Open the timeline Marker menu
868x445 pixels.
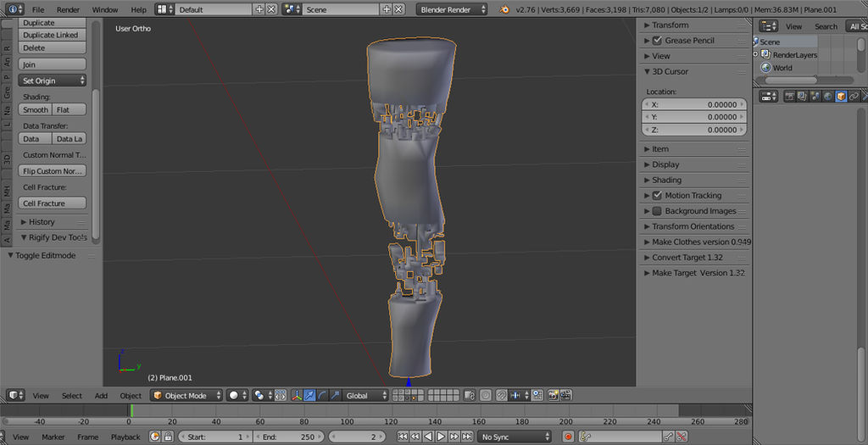(x=53, y=437)
